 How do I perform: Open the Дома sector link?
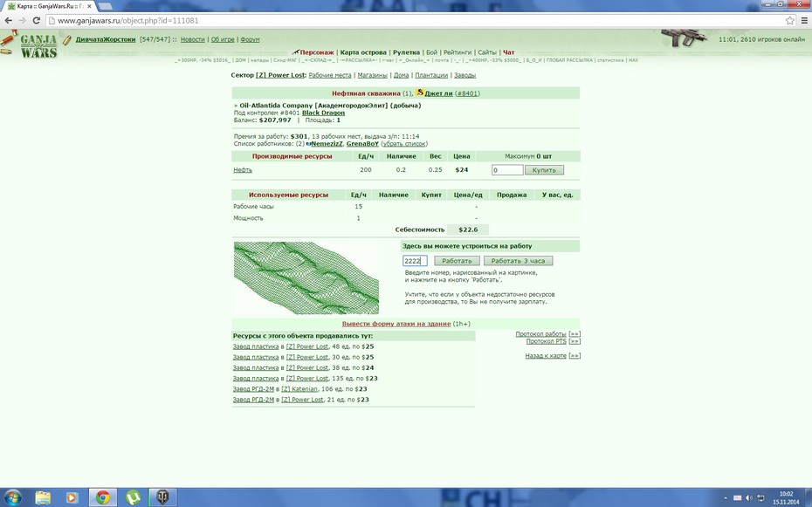401,75
